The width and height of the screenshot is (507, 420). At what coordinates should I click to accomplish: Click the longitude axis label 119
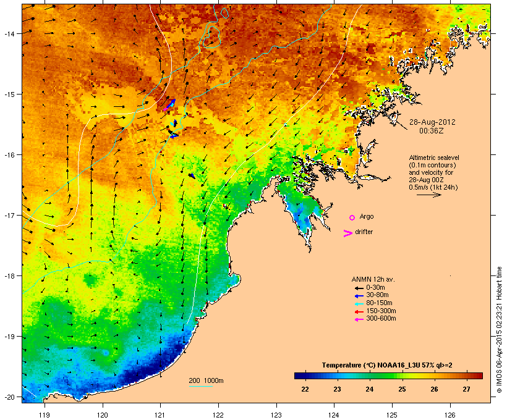pos(45,415)
